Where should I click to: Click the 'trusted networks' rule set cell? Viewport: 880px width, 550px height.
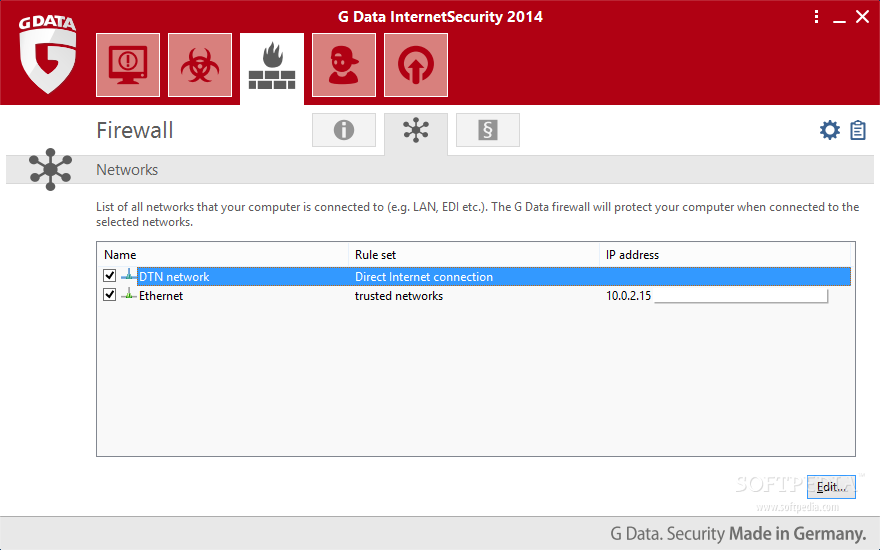click(x=398, y=296)
